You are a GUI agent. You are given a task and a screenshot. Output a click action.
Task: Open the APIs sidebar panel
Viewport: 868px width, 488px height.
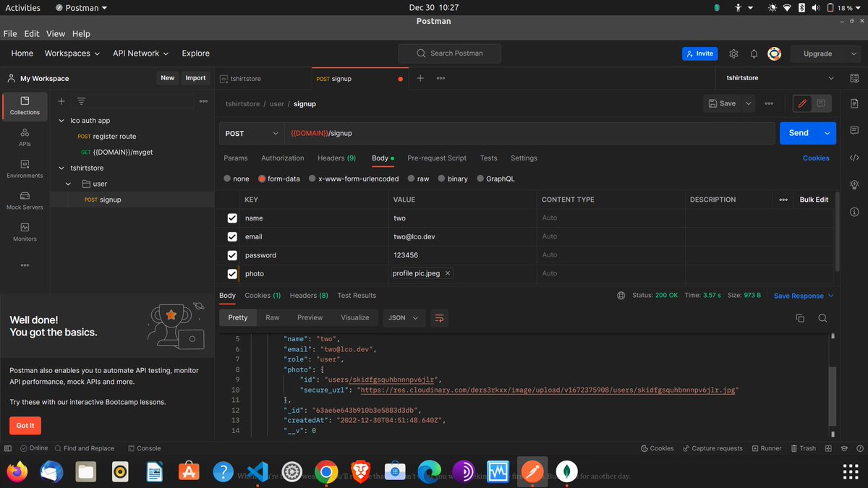25,137
